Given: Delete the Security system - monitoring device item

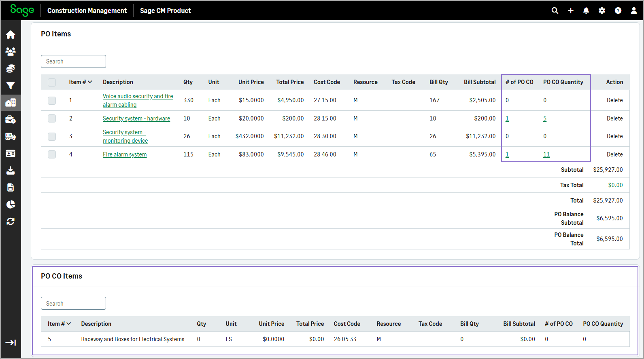Looking at the screenshot, I should pos(614,136).
